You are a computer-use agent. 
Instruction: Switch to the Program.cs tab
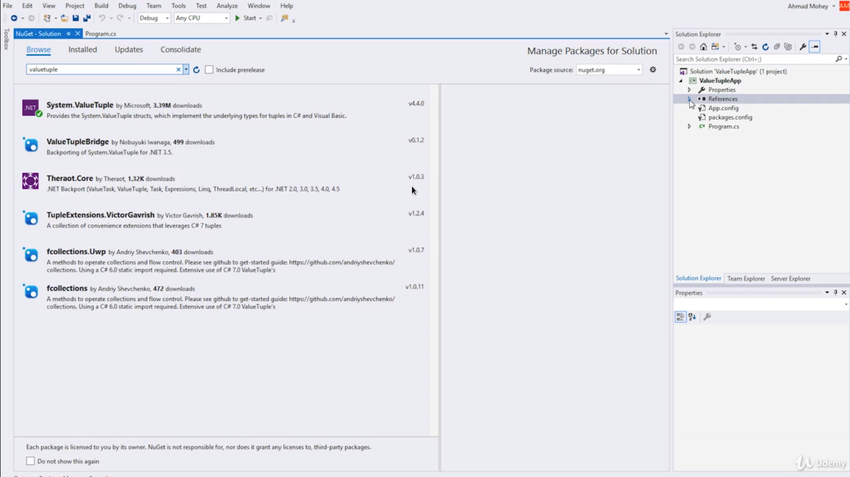[101, 34]
